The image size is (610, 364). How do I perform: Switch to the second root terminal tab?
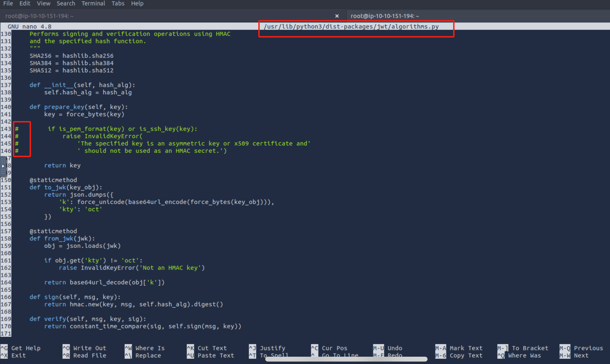tap(385, 16)
